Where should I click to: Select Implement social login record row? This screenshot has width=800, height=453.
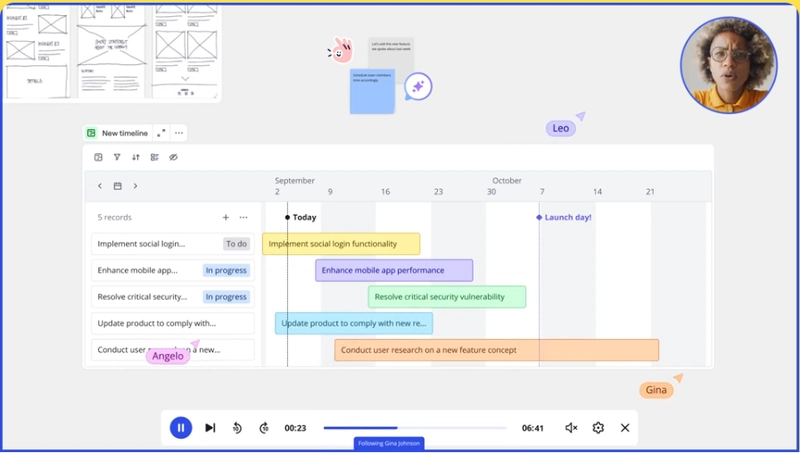[x=172, y=244]
